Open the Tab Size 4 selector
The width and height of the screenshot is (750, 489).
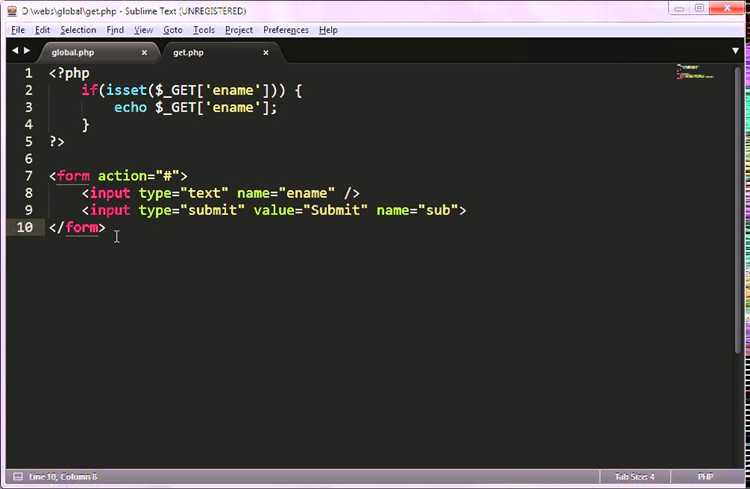pos(634,477)
